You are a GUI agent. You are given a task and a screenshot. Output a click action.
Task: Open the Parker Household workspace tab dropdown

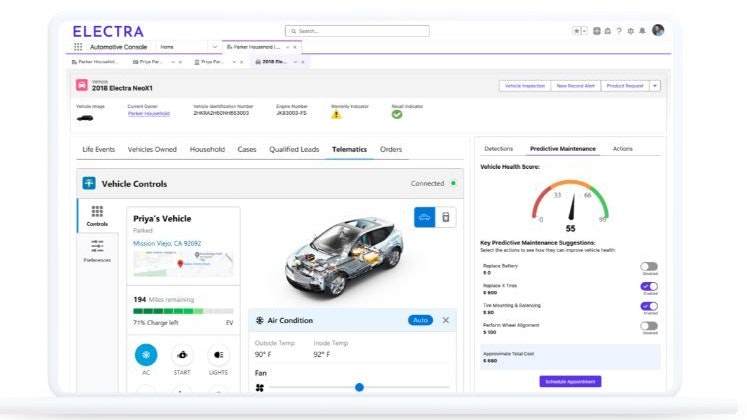[287, 47]
